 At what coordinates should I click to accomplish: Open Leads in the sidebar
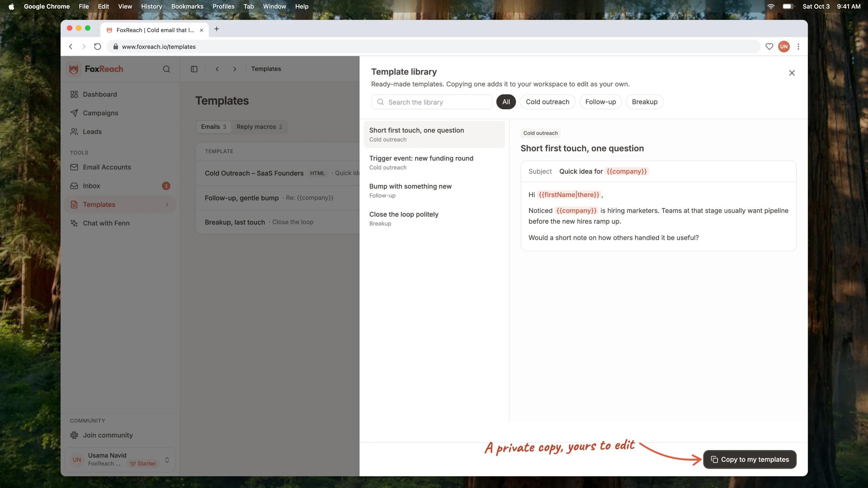coord(120,132)
